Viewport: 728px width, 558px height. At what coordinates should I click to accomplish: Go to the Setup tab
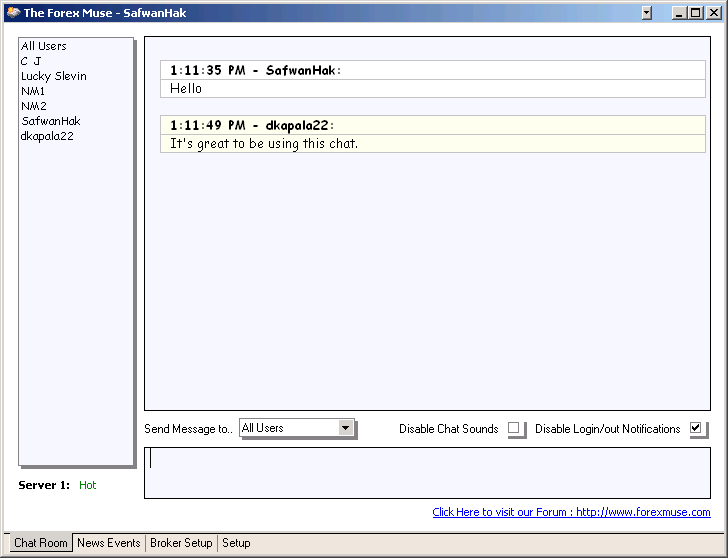click(x=236, y=543)
